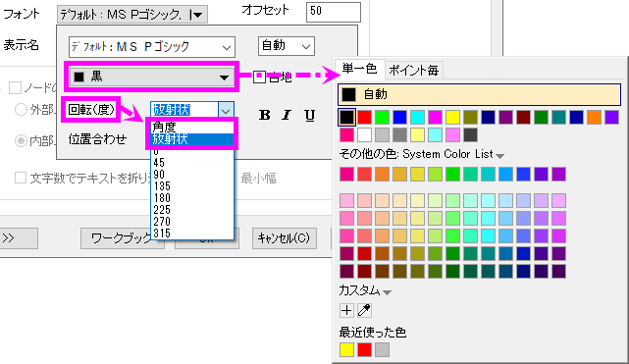This screenshot has width=629, height=364.
Task: Select rotation value 90
Action: click(191, 175)
